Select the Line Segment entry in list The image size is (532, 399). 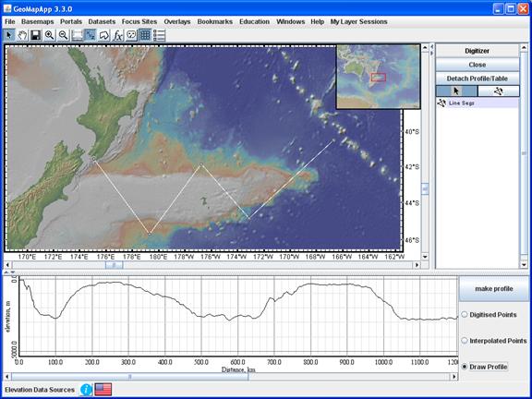click(x=477, y=103)
